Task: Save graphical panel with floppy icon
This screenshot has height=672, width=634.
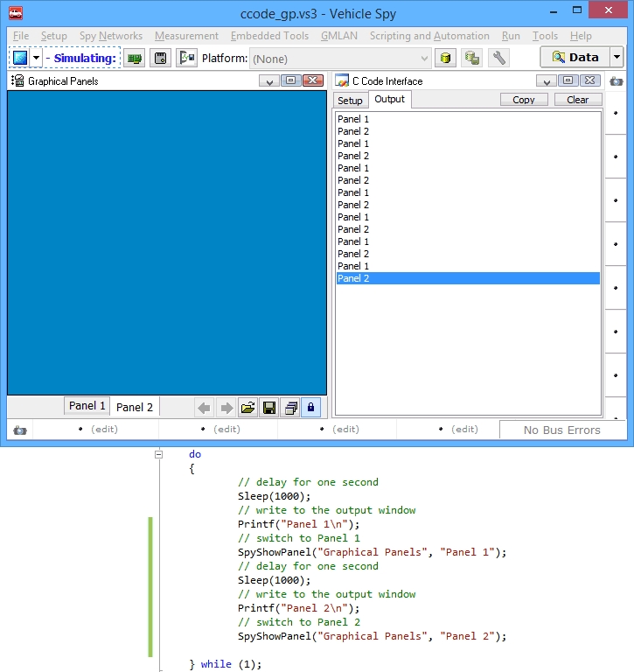Action: pos(269,408)
